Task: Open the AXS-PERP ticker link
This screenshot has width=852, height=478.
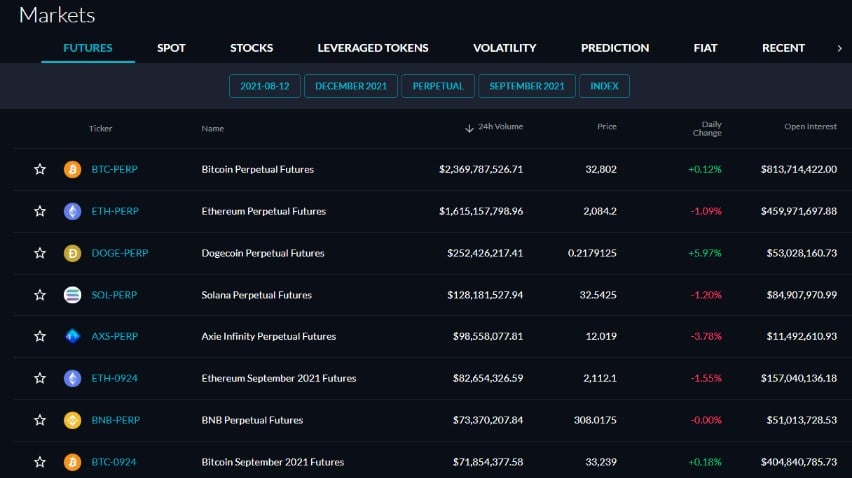Action: pyautogui.click(x=114, y=336)
